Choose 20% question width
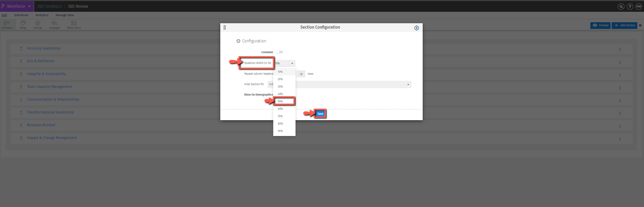The image size is (644, 207). point(284,79)
